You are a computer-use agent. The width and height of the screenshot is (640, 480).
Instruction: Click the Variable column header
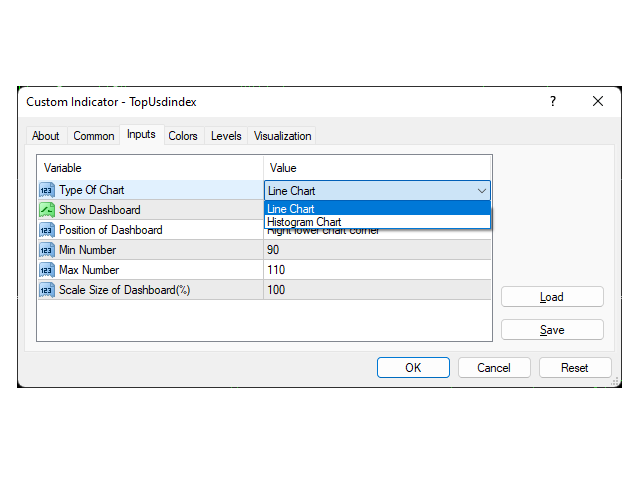tap(62, 168)
